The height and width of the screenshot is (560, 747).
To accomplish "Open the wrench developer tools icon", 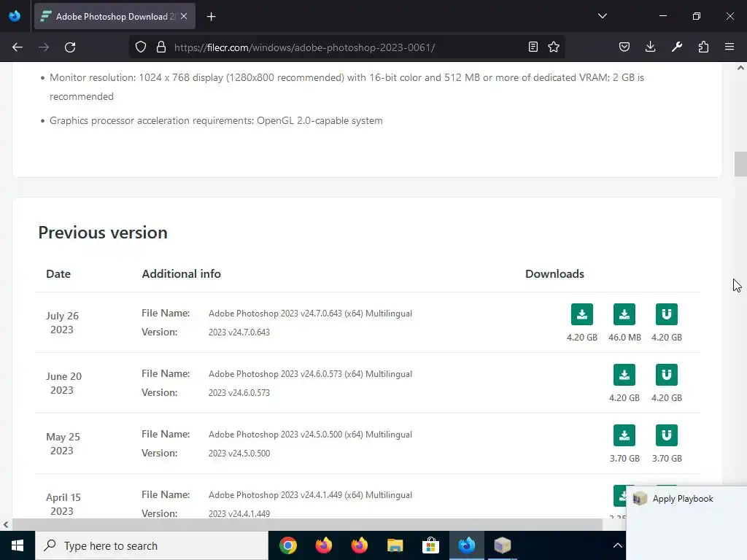I will (x=677, y=47).
